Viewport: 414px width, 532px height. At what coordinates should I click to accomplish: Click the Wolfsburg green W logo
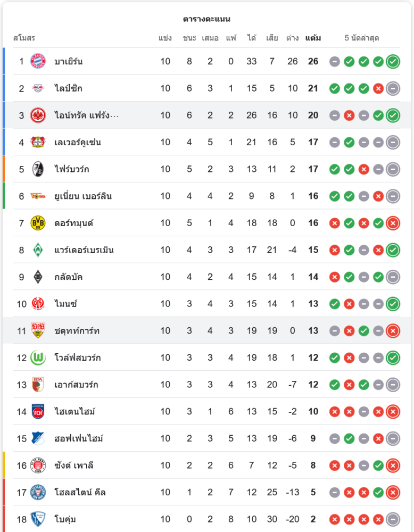[x=38, y=358]
